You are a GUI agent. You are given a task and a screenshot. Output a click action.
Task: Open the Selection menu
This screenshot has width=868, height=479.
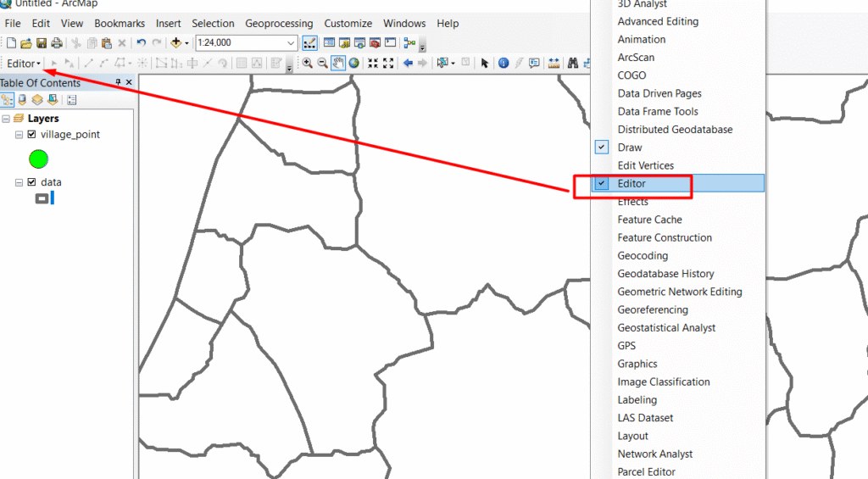click(x=213, y=23)
